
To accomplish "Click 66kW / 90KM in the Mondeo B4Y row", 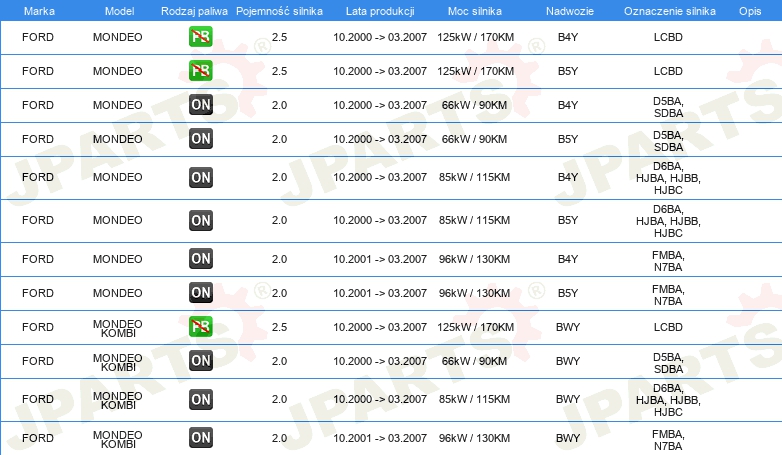I will tap(474, 105).
